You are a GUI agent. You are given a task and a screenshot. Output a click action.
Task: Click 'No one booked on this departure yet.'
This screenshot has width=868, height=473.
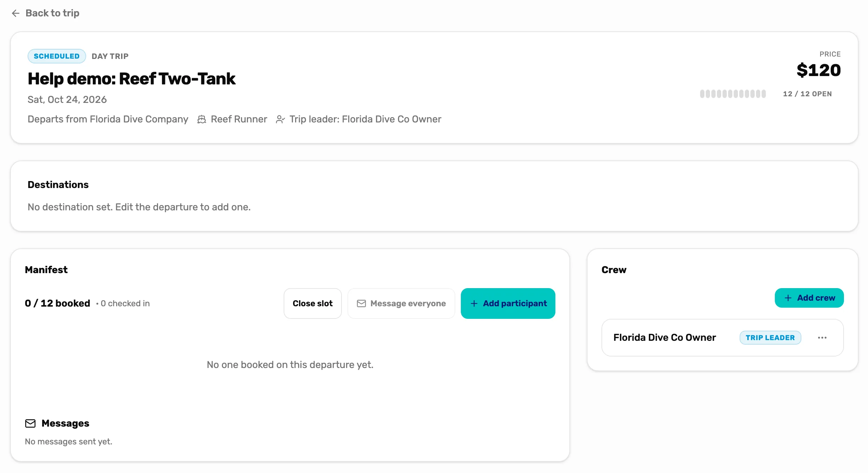click(x=290, y=365)
